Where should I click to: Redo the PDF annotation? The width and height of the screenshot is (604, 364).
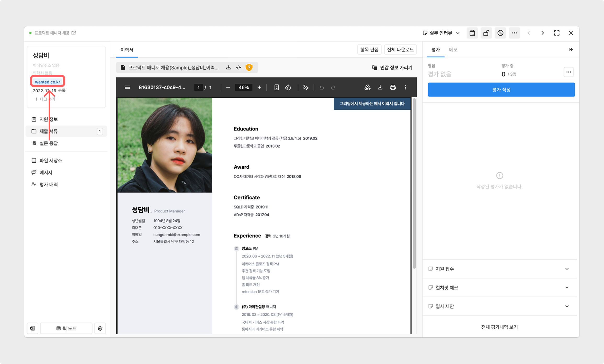coord(333,87)
